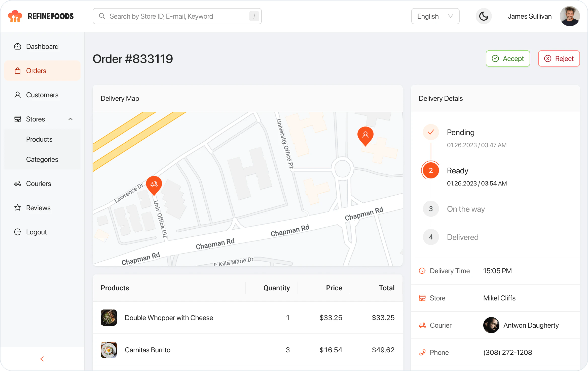Toggle the Delivered step circle

point(431,237)
